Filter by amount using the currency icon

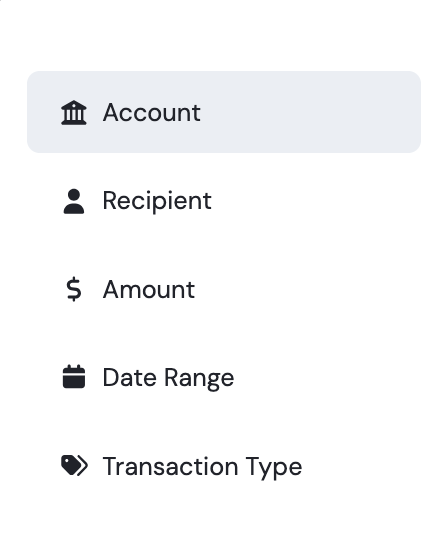click(74, 289)
